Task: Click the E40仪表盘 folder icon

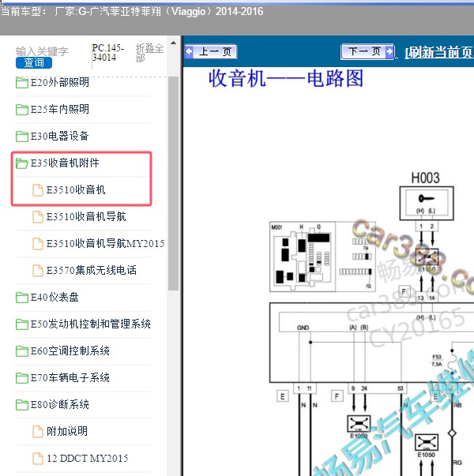Action: 22,298
